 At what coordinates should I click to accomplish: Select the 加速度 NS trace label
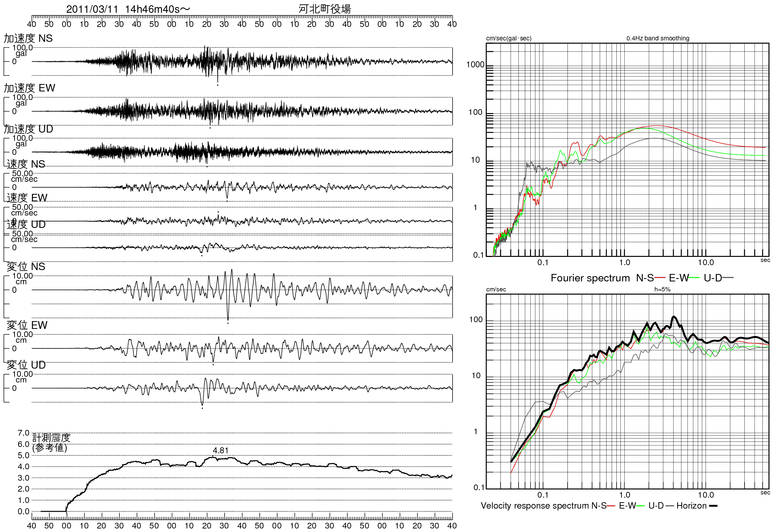(x=28, y=38)
